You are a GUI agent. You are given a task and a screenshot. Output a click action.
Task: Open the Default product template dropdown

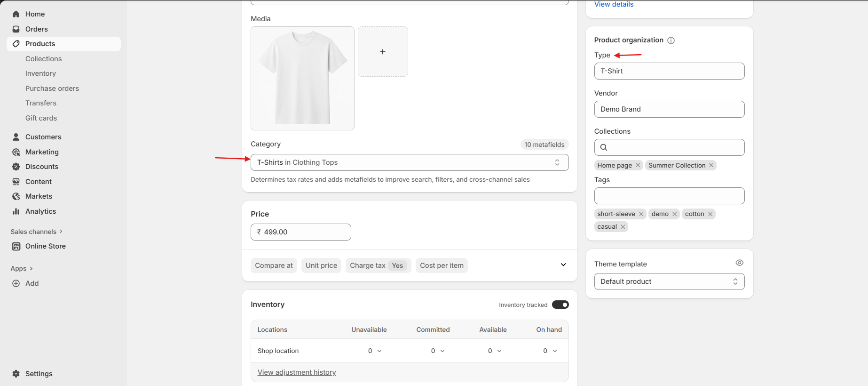[669, 281]
